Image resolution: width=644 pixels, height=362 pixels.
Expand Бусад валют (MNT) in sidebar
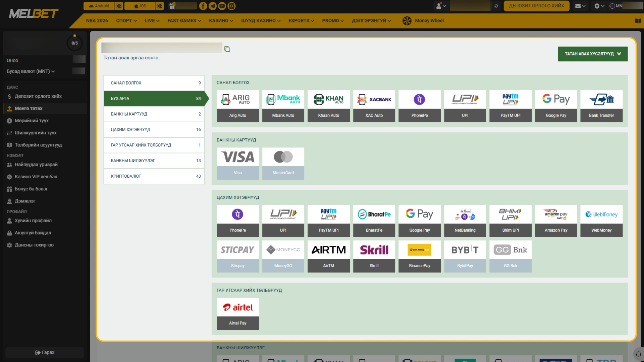pyautogui.click(x=31, y=71)
